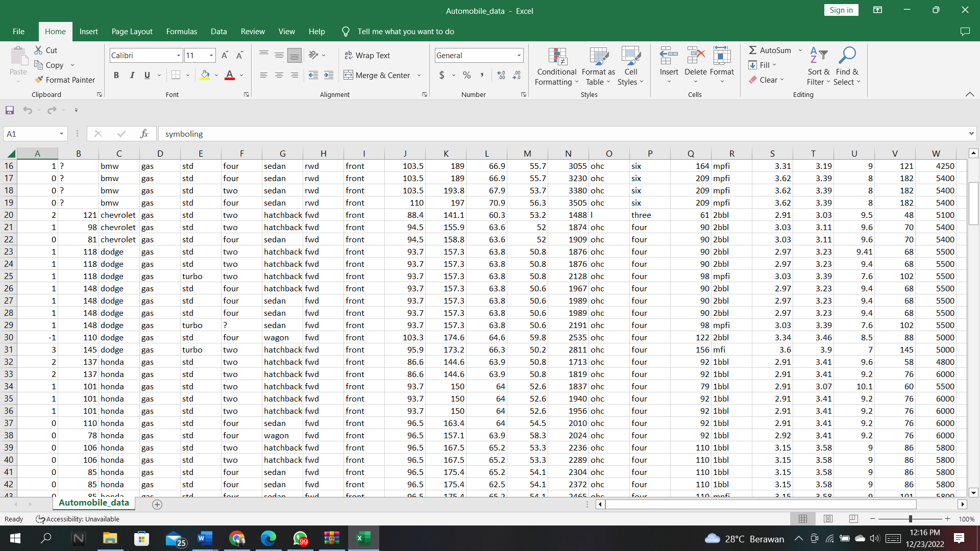980x551 pixels.
Task: Click the Increase Indent icon
Action: [x=329, y=75]
